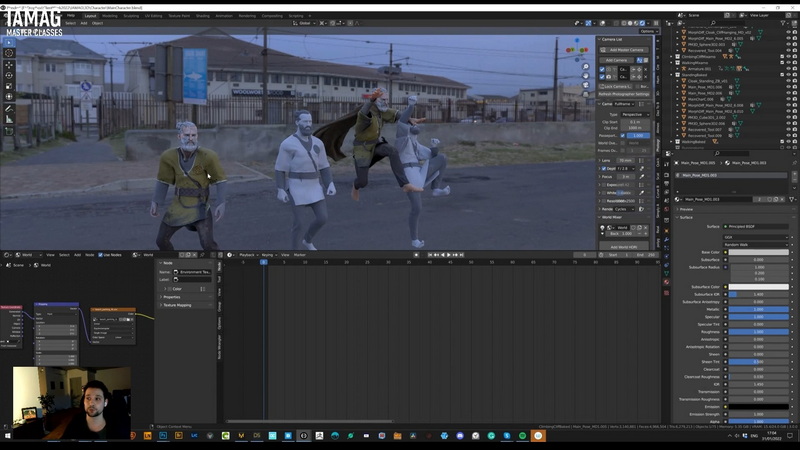Screen dimensions: 800x450
Task: Open the Render engine Cycles dropdown
Action: (625, 209)
